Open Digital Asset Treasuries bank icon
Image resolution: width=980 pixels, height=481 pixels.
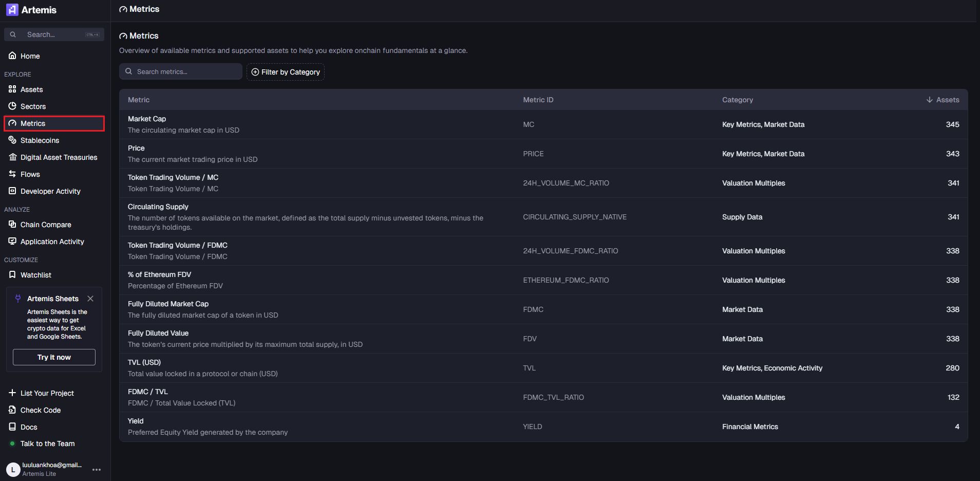pos(12,157)
